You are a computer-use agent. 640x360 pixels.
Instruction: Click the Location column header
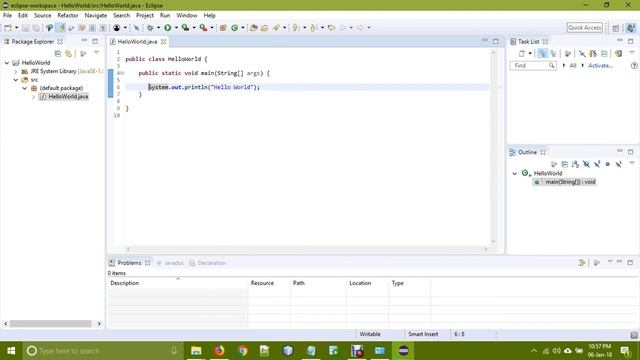click(x=367, y=283)
